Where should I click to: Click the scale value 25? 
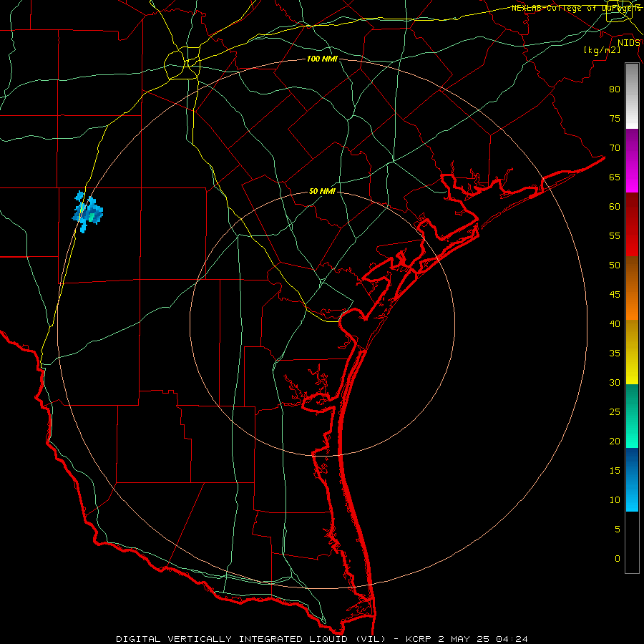coord(615,411)
